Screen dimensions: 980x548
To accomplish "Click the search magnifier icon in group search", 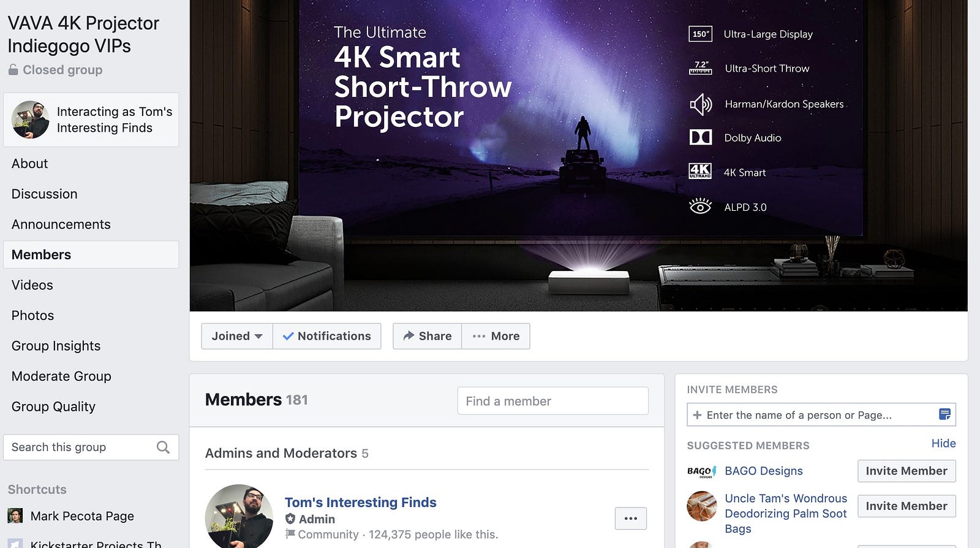I will (163, 447).
